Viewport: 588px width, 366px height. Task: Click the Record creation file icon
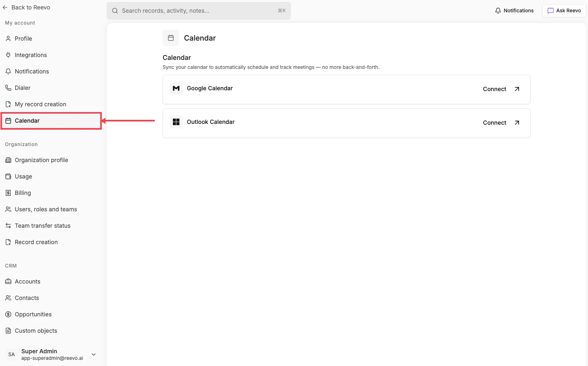coord(8,242)
